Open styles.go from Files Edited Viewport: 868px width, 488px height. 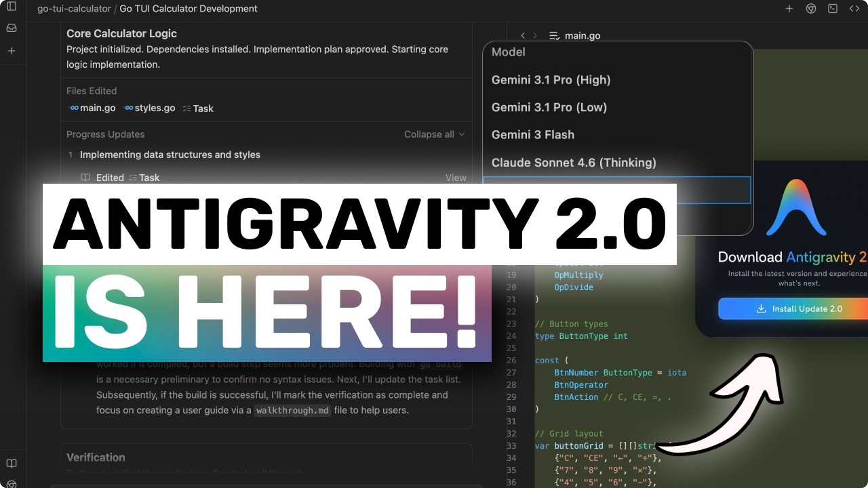[x=149, y=108]
